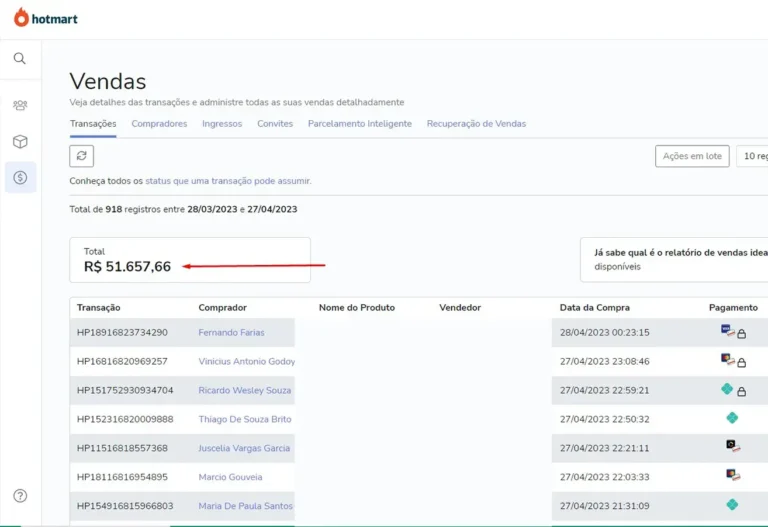Screen dimensions: 768x527
Task: Open the people icon in sidebar
Action: [x=20, y=105]
